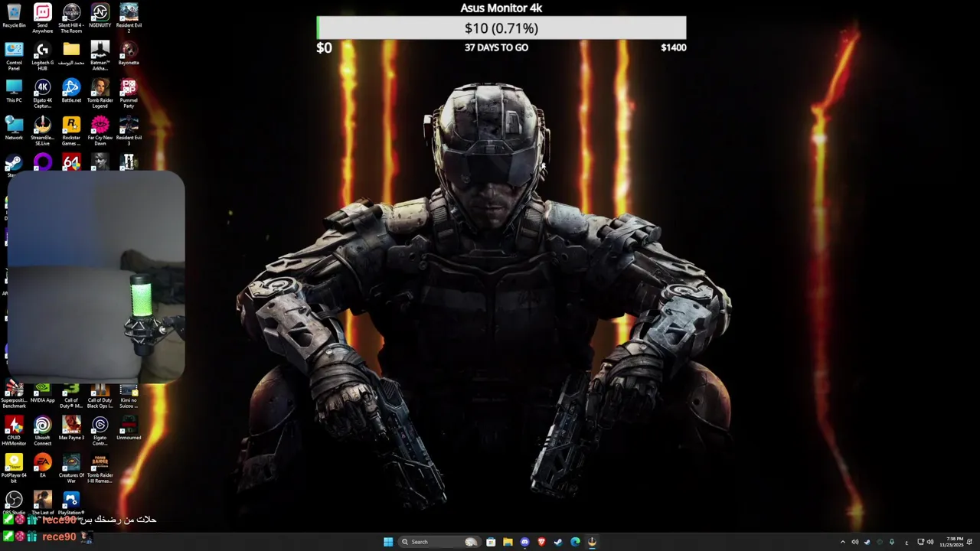Open the Resident Evil 2 shortcut
980x551 pixels.
pos(129,18)
